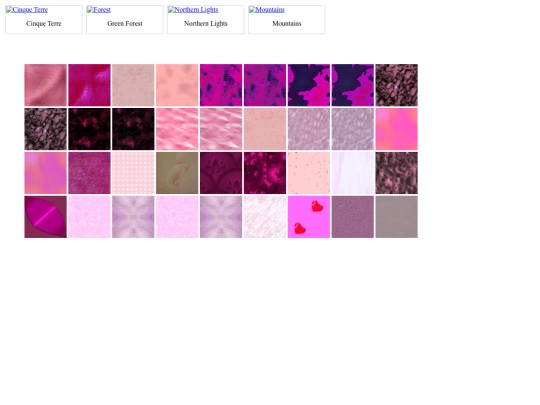Choose the dark maroon lotus flower pattern tile

click(221, 173)
